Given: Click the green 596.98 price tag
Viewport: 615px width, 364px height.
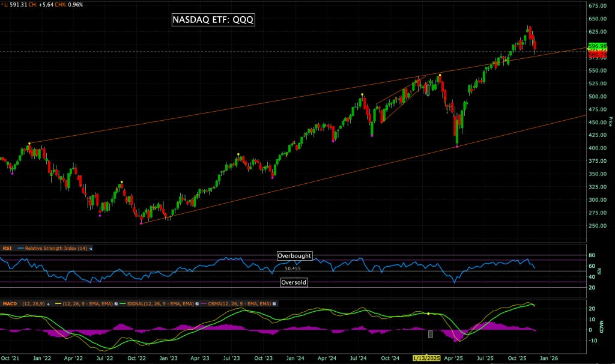Looking at the screenshot, I should (598, 46).
